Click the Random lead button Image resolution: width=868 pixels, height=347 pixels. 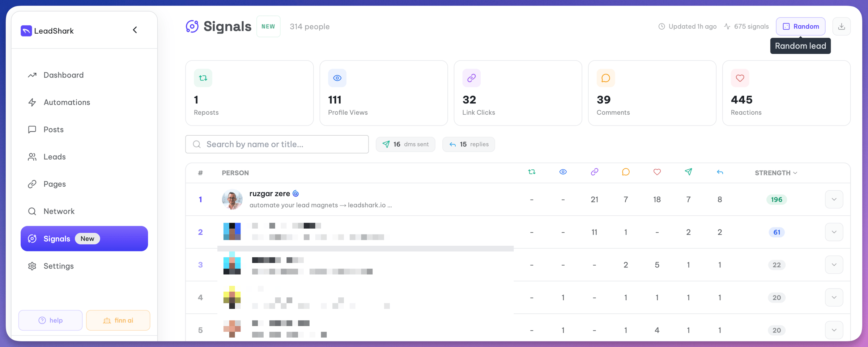800,26
